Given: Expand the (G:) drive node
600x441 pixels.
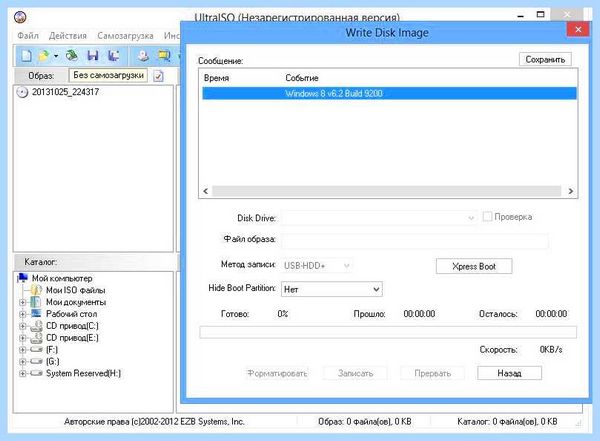Looking at the screenshot, I should pos(23,362).
